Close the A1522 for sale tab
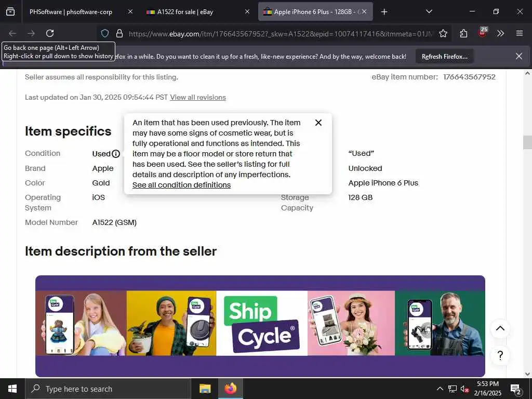 (247, 12)
